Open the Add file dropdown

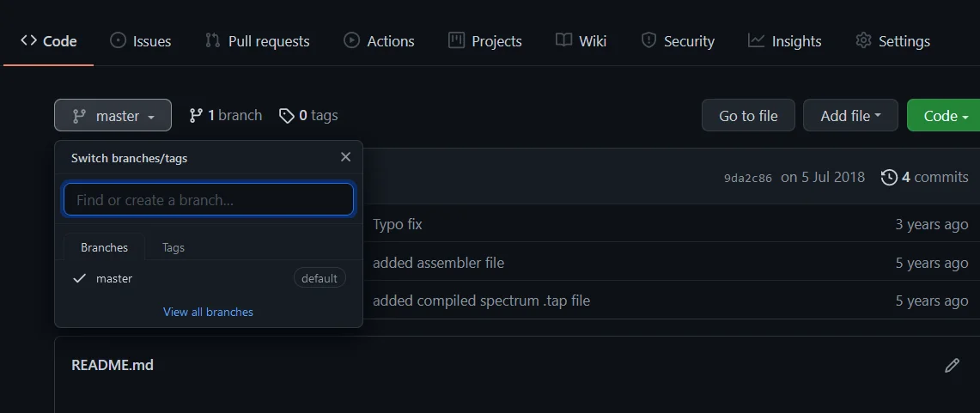point(850,116)
